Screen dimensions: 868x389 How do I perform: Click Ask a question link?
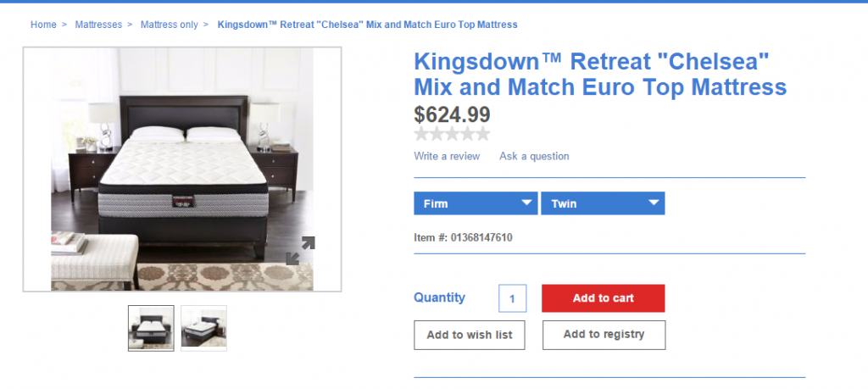coord(534,156)
